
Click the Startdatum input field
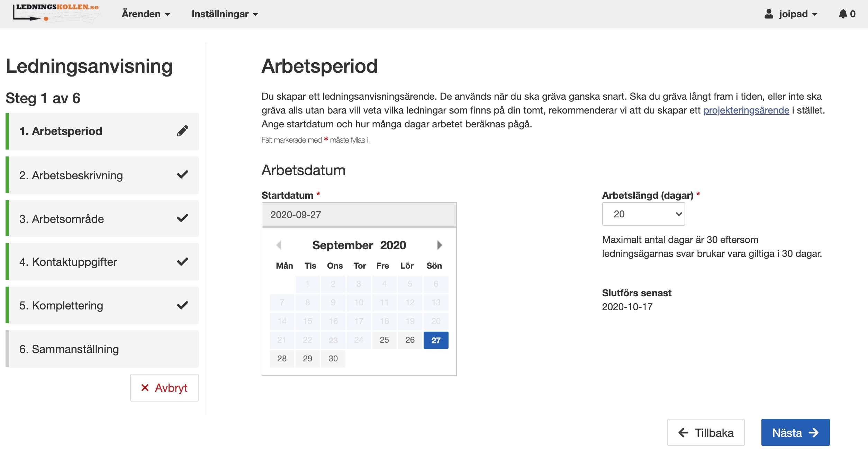pyautogui.click(x=359, y=215)
